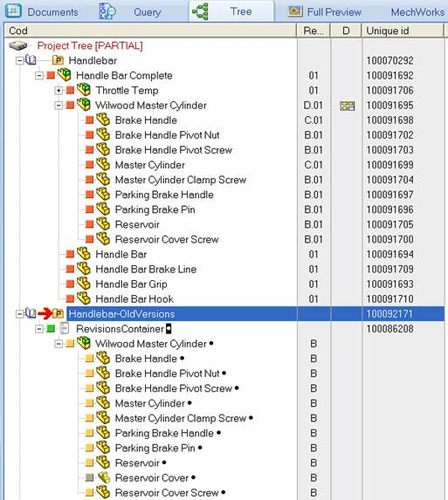Switch to the MechWorks tab
Viewport: 448px width, 500px height.
417,12
